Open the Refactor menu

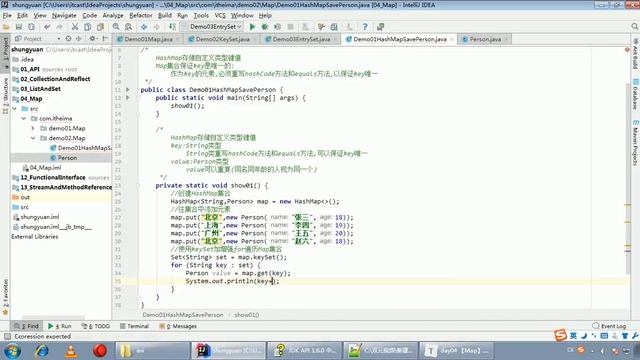click(140, 16)
